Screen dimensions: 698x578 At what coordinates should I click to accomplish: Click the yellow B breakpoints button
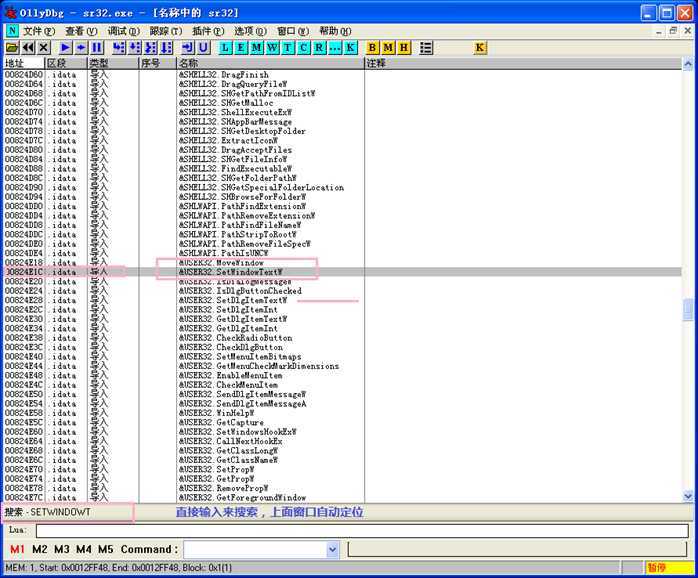(x=372, y=47)
